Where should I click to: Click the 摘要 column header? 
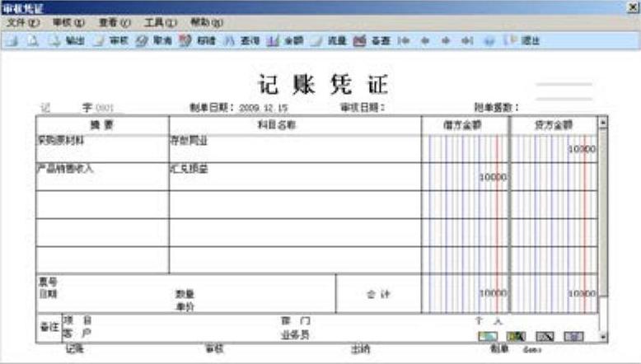click(x=102, y=125)
